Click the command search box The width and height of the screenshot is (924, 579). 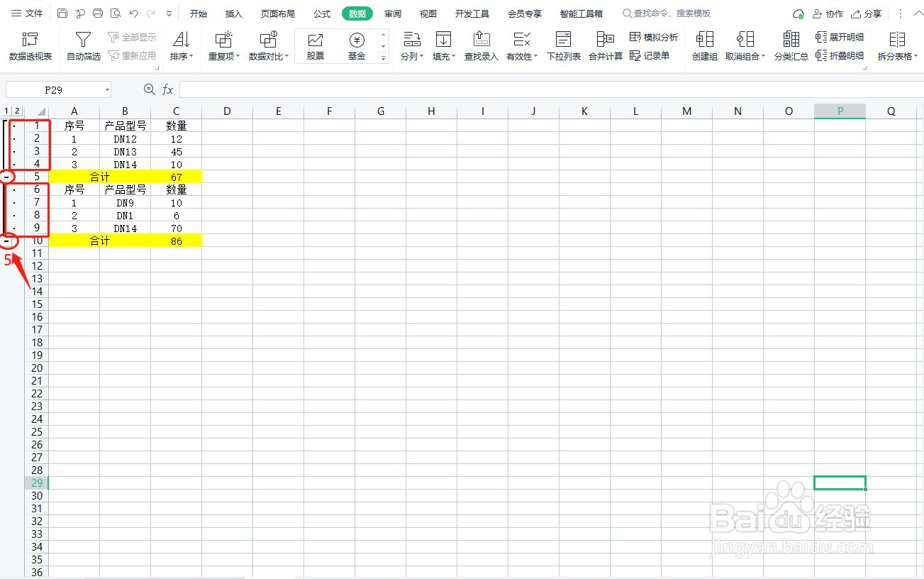[667, 13]
